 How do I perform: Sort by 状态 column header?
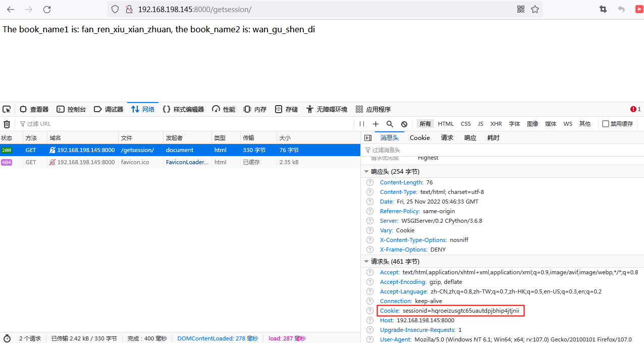coord(11,138)
